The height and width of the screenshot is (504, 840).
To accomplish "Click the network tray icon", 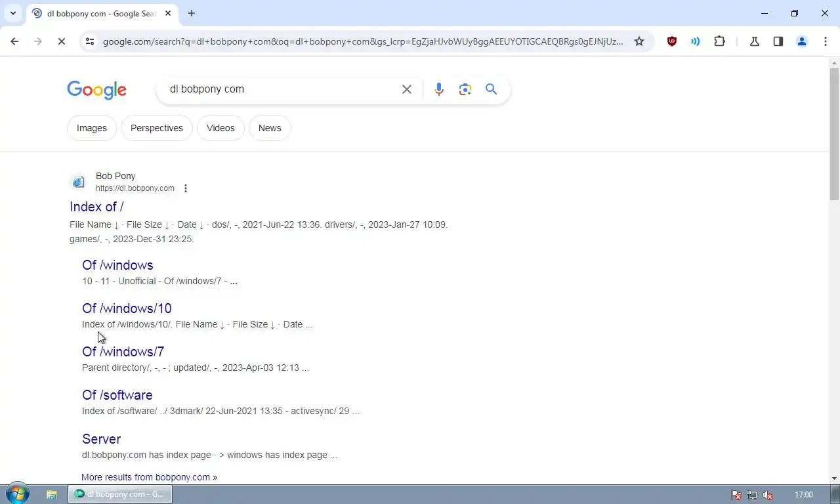I will tap(752, 495).
